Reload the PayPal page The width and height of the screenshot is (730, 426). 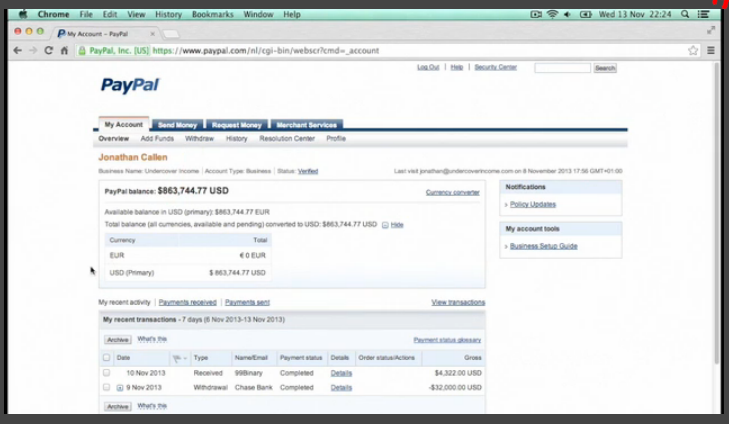pos(48,50)
